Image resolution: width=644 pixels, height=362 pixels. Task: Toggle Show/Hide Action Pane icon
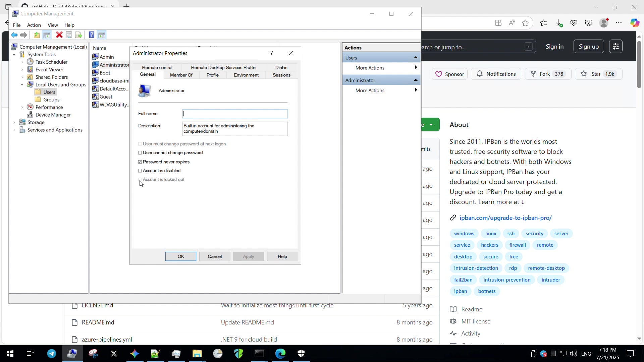pyautogui.click(x=102, y=35)
